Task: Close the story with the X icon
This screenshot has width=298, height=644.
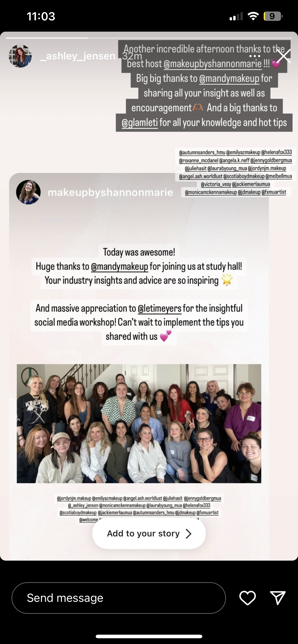Action: [283, 56]
